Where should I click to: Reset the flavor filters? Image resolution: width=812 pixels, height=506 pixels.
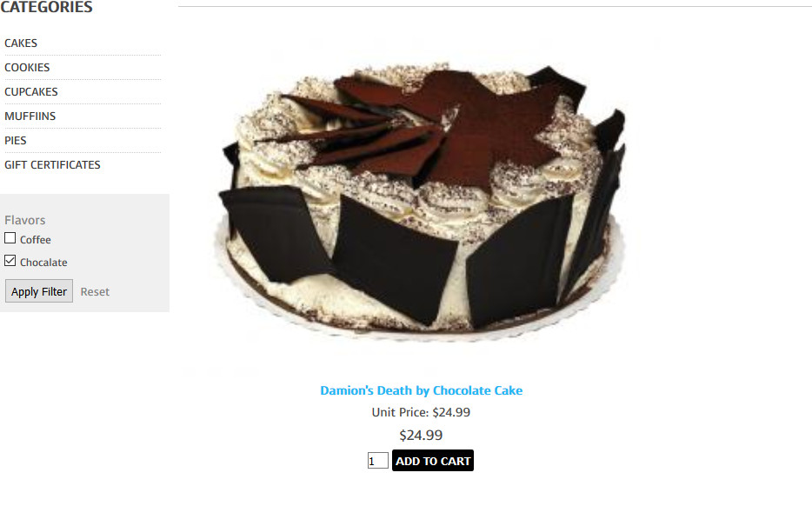95,291
